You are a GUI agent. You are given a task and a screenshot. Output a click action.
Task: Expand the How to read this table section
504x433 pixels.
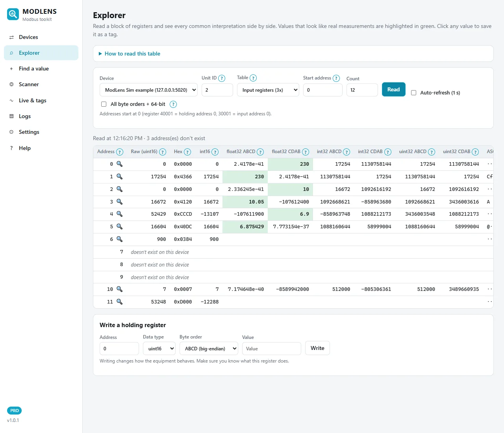point(130,54)
